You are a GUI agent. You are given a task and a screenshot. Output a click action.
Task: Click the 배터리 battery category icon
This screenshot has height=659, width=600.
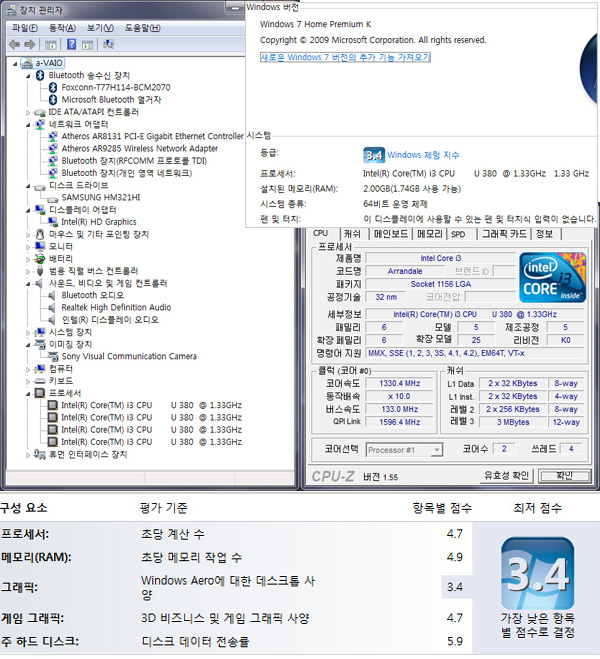(x=40, y=258)
